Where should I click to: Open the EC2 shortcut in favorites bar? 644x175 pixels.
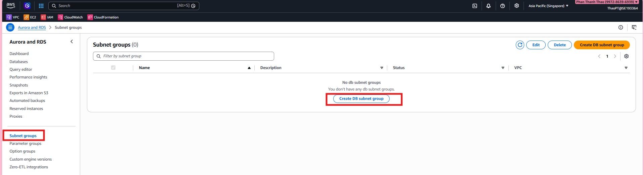30,17
